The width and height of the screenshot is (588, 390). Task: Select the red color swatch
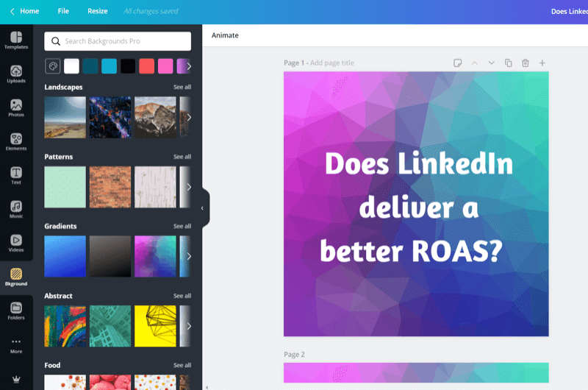coord(146,66)
